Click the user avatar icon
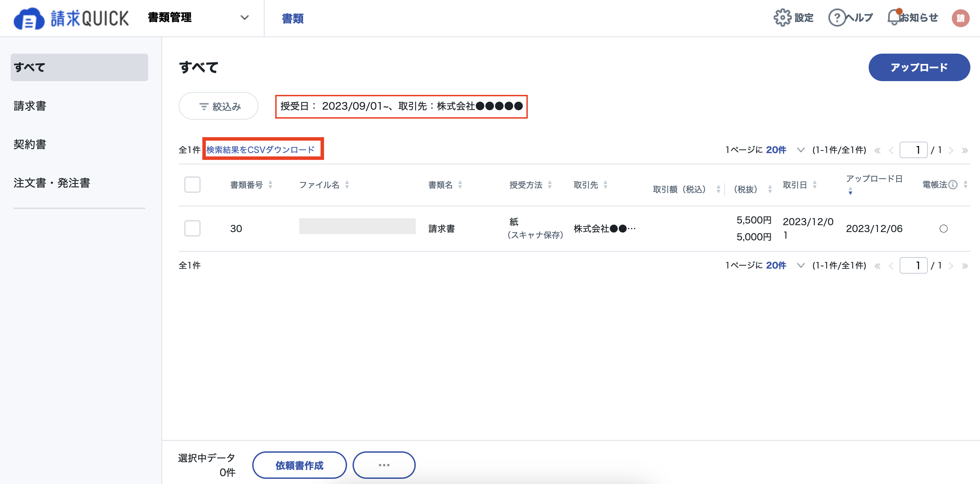Screen dimensions: 980x484 click(x=960, y=18)
